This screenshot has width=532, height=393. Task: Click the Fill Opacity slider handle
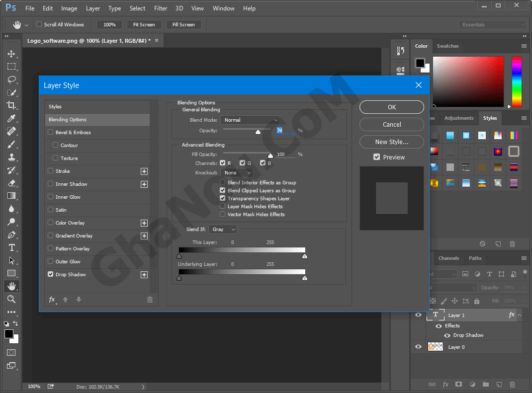270,156
